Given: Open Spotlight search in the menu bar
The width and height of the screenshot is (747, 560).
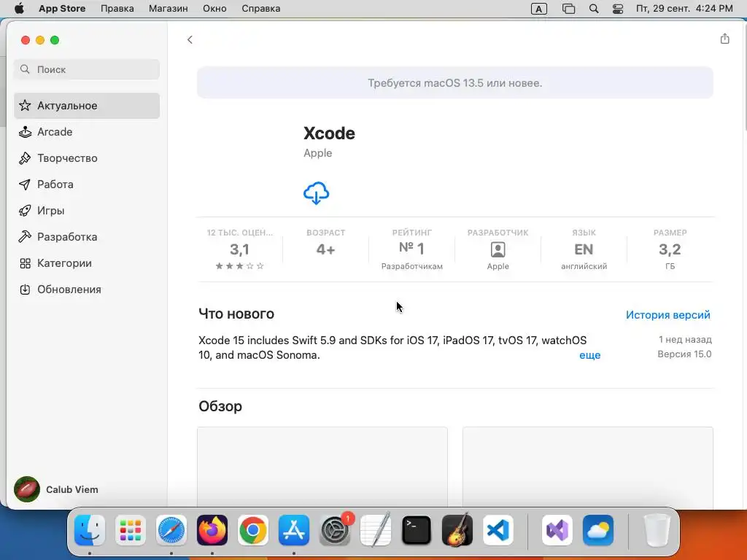Looking at the screenshot, I should (594, 9).
